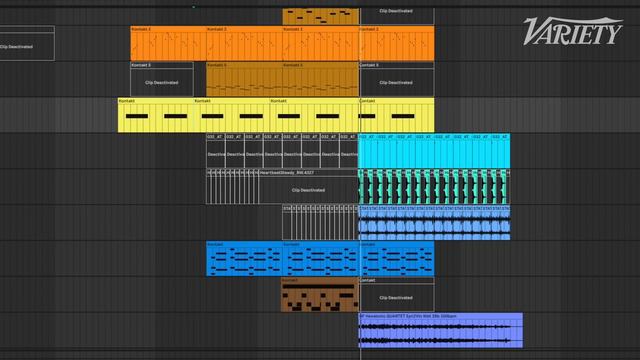The image size is (640, 360).
Task: Select the second orange Kontakt 2 MIDI clip
Action: pyautogui.click(x=244, y=44)
